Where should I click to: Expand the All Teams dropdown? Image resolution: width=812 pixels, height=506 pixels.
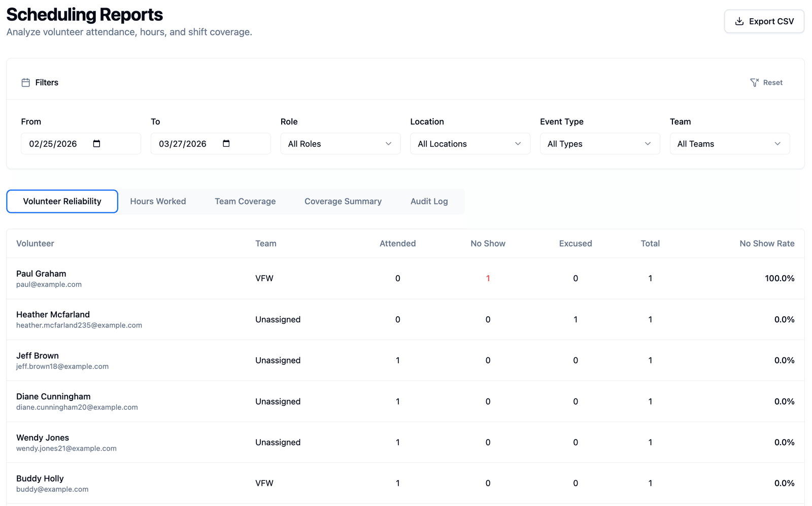tap(729, 144)
